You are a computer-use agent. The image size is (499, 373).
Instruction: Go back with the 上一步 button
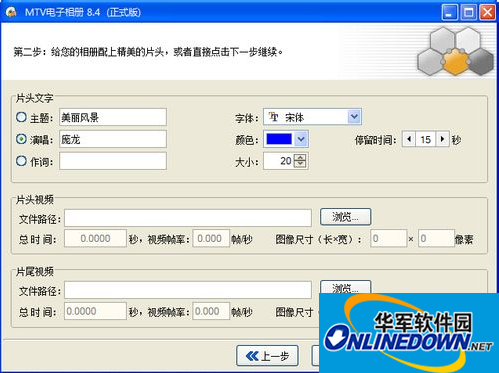coord(267,356)
